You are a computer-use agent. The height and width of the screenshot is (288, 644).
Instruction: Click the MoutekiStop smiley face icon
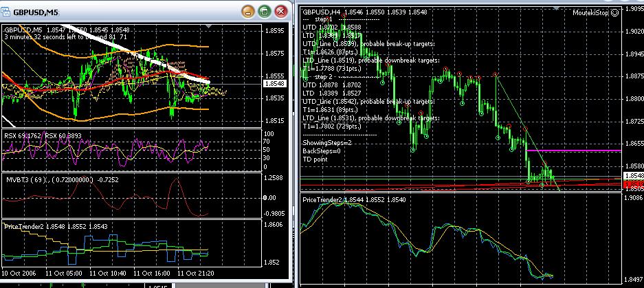point(615,12)
